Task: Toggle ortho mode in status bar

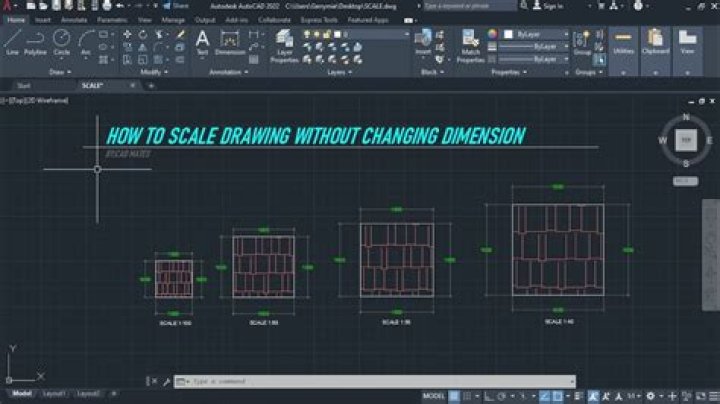Action: [489, 396]
